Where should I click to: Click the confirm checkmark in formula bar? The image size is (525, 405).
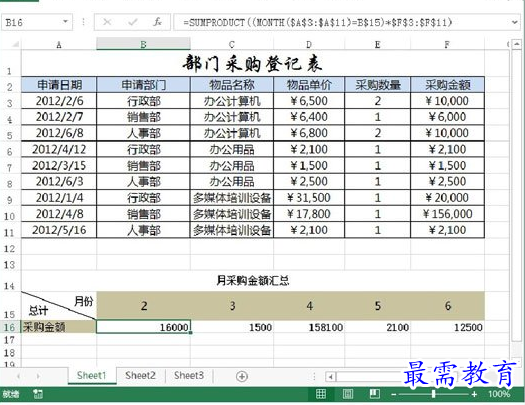tap(133, 22)
